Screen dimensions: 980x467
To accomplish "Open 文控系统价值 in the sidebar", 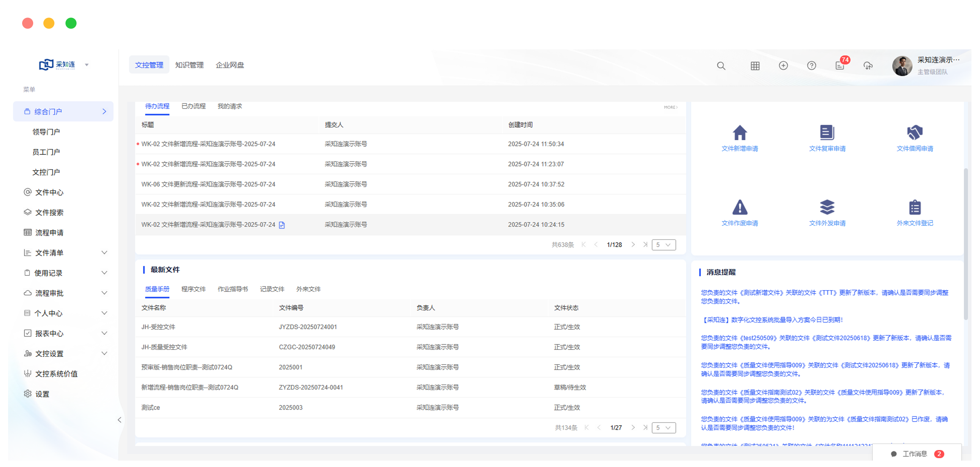I will 56,374.
